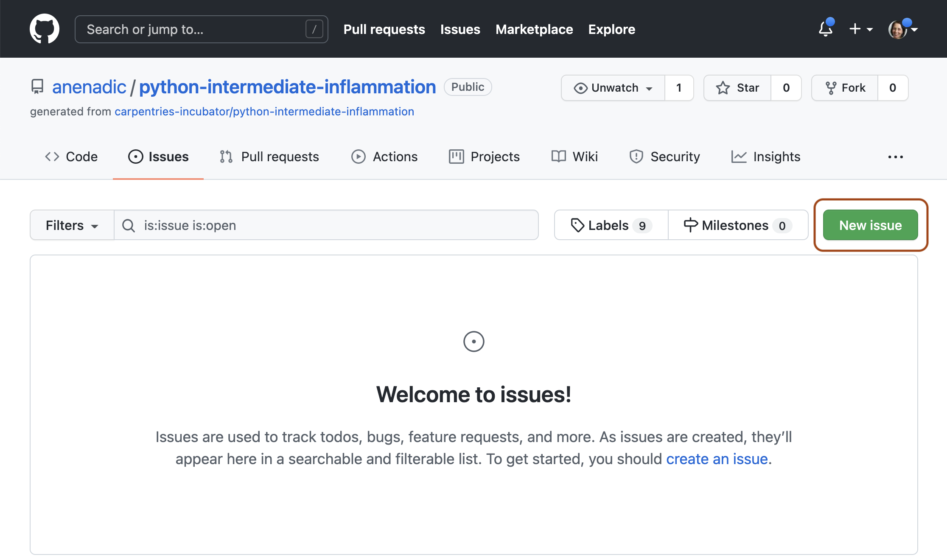Expand the ellipsis overflow for more tabs
This screenshot has width=947, height=560.
click(x=895, y=157)
